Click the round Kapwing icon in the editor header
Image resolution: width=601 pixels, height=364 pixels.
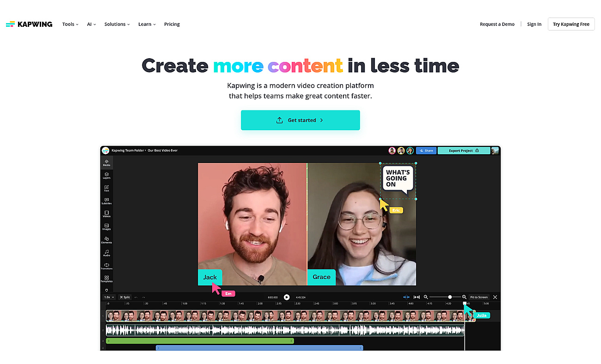105,151
